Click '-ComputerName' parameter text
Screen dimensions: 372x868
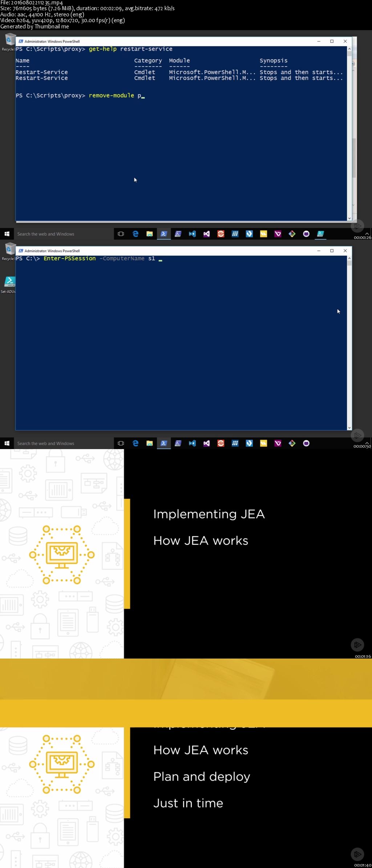point(122,258)
